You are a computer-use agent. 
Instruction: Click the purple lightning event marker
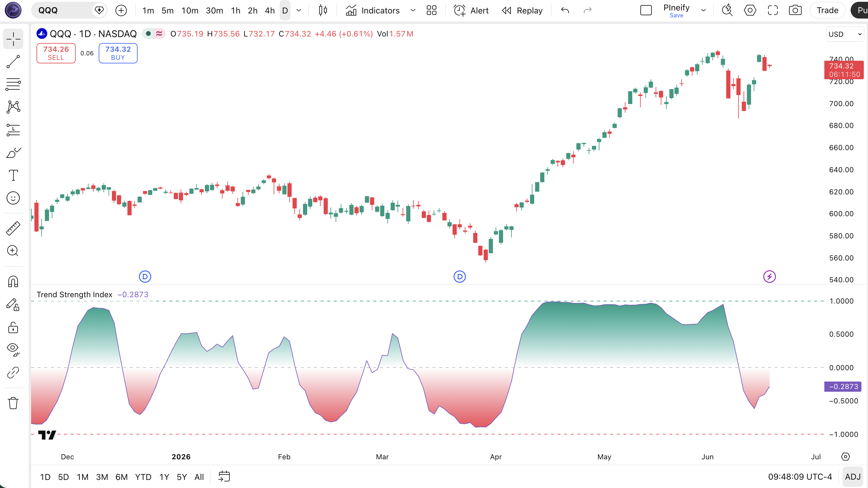769,277
